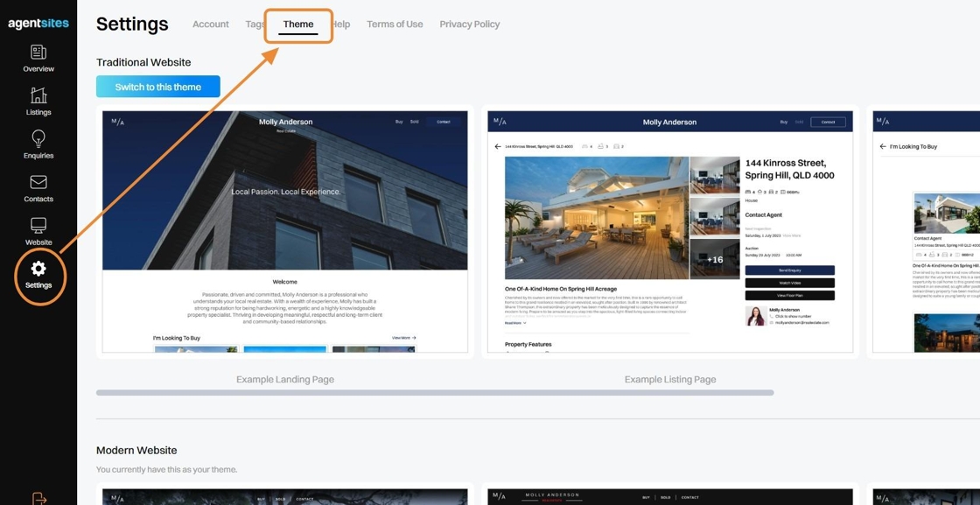
Task: Open the Listings section in sidebar
Action: [x=38, y=102]
